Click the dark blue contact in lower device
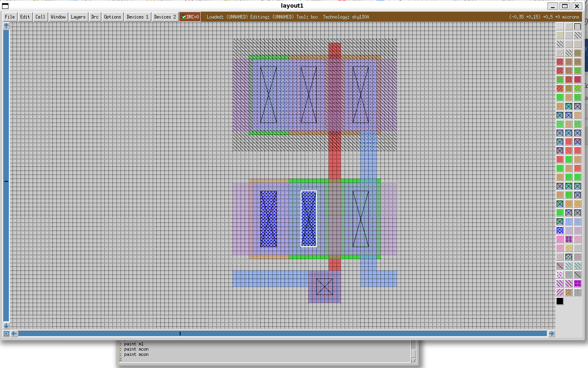This screenshot has width=588, height=368. (268, 219)
